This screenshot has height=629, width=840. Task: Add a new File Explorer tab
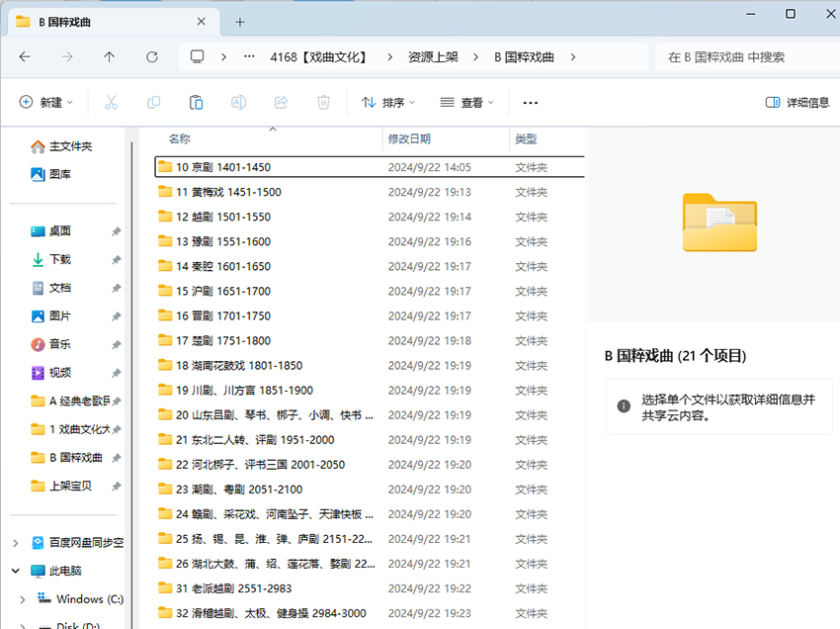(x=240, y=22)
